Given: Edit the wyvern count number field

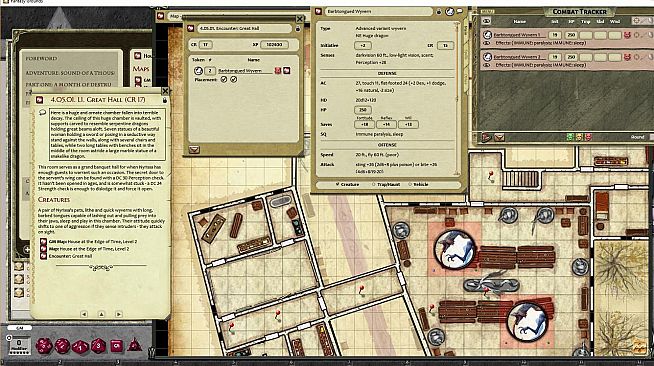Looking at the screenshot, I should coord(210,71).
